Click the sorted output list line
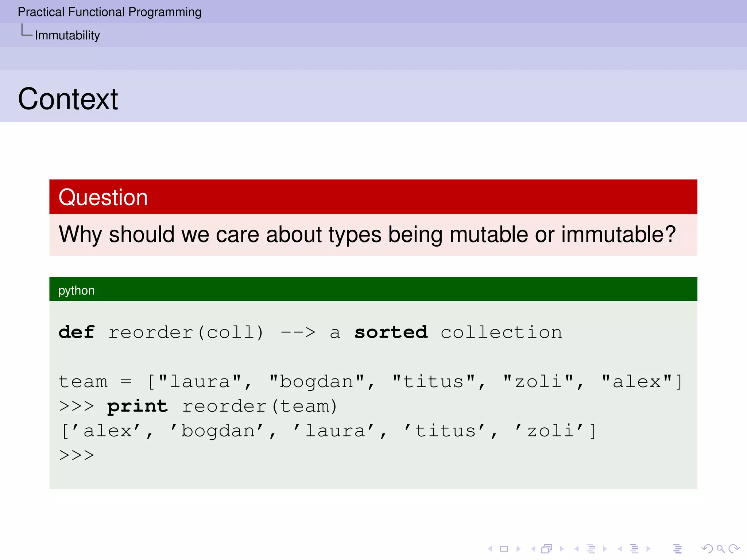The width and height of the screenshot is (747, 560). click(328, 431)
